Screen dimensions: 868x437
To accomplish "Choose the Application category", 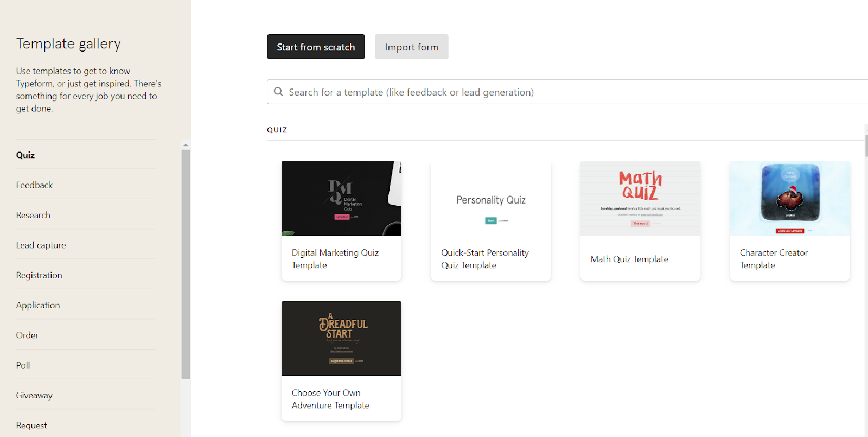I will click(x=38, y=305).
